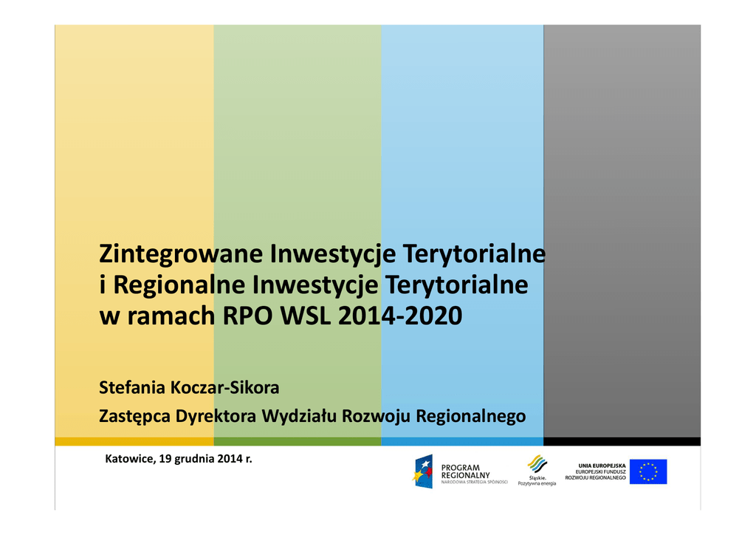Click the tall yellow background column
The height and width of the screenshot is (535, 756).
(134, 148)
